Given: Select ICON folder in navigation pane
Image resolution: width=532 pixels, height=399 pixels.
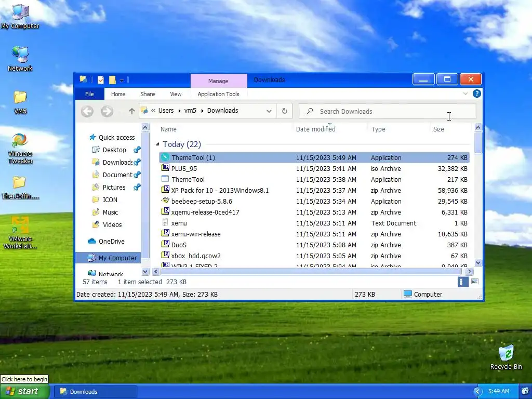Looking at the screenshot, I should [110, 200].
